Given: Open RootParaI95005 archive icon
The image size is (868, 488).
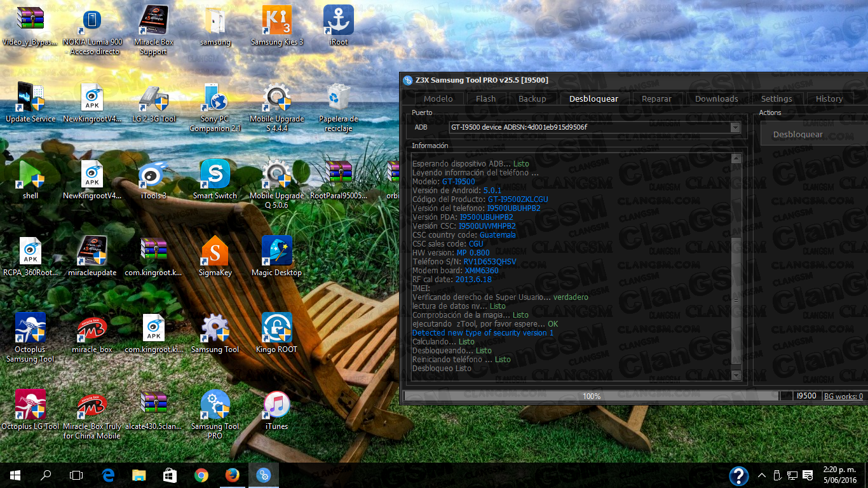Looking at the screenshot, I should (339, 174).
